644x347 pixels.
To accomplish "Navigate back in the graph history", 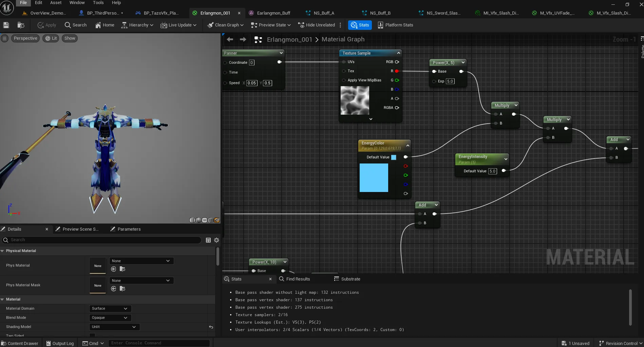I will point(230,39).
